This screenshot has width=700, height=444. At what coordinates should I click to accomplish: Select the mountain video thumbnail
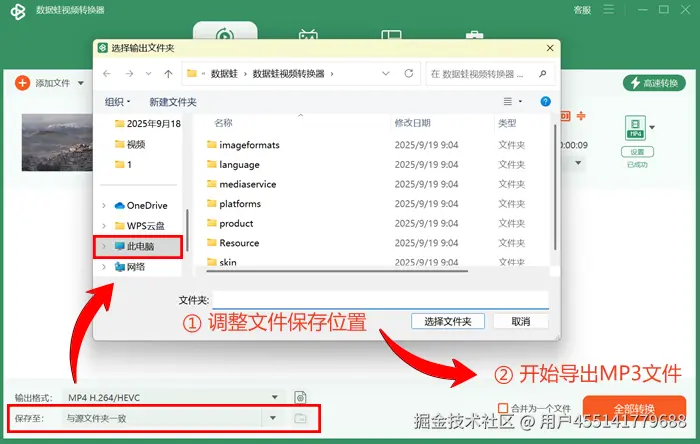[57, 142]
